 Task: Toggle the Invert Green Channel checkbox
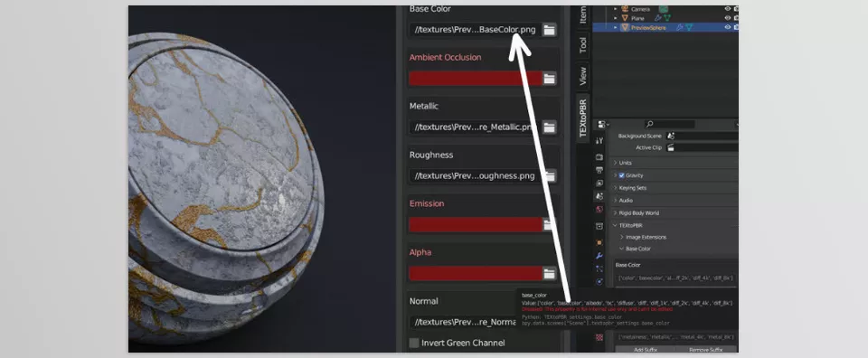[x=413, y=343]
